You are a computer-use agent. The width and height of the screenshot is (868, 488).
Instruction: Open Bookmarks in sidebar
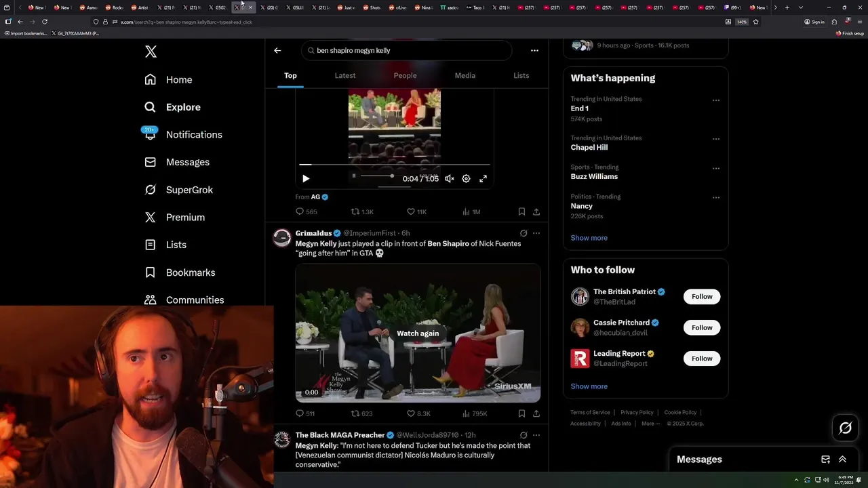[180, 272]
